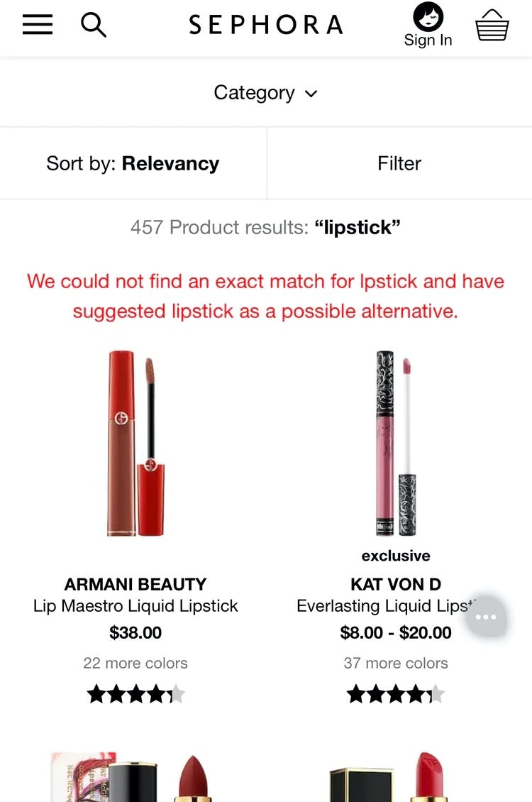This screenshot has height=802, width=532.
Task: Click Armani Beauty star rating
Action: point(135,694)
